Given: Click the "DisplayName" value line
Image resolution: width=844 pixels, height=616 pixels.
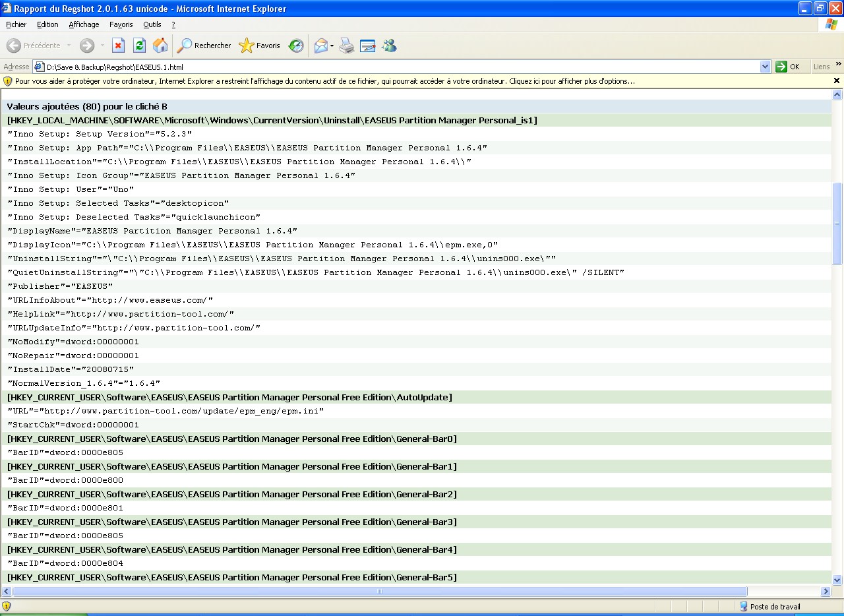Looking at the screenshot, I should (152, 231).
